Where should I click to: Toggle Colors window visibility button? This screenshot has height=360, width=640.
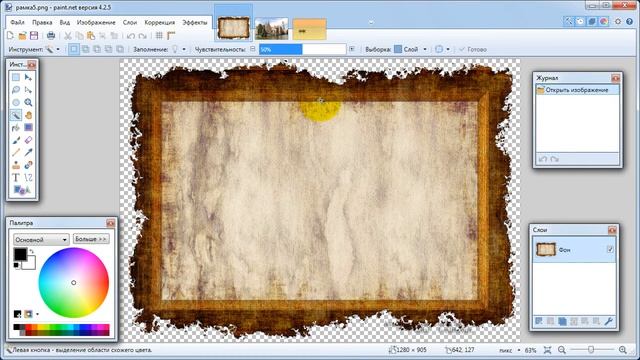tap(604, 22)
